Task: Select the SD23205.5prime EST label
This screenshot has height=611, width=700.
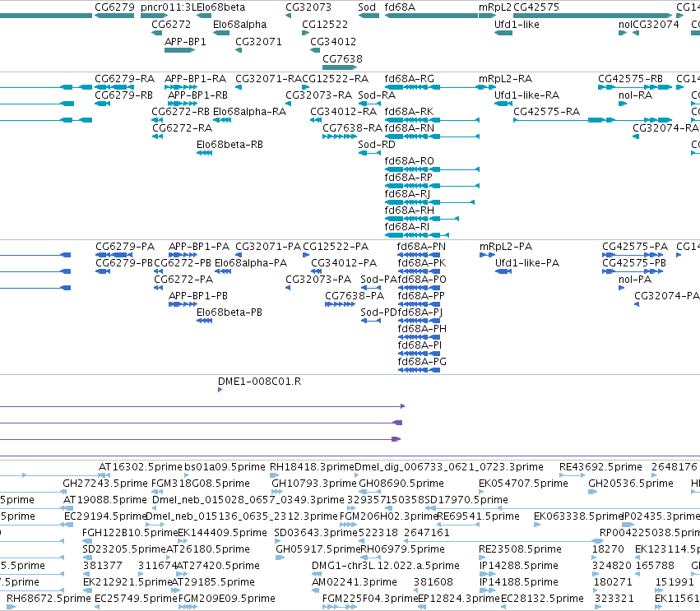Action: pyautogui.click(x=124, y=549)
